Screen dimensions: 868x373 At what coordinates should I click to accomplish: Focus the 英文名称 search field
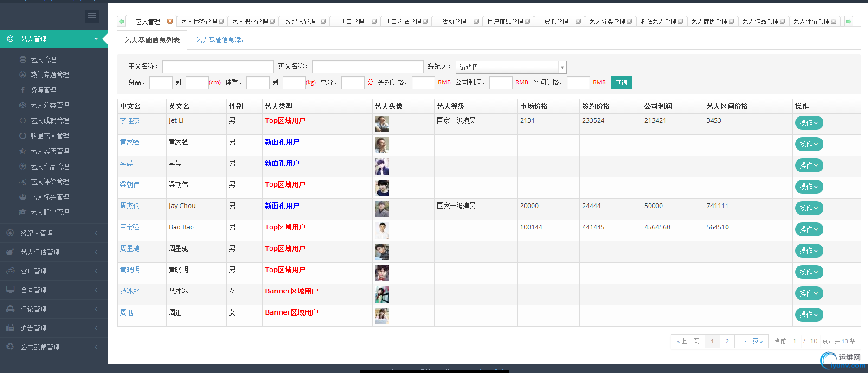[367, 67]
